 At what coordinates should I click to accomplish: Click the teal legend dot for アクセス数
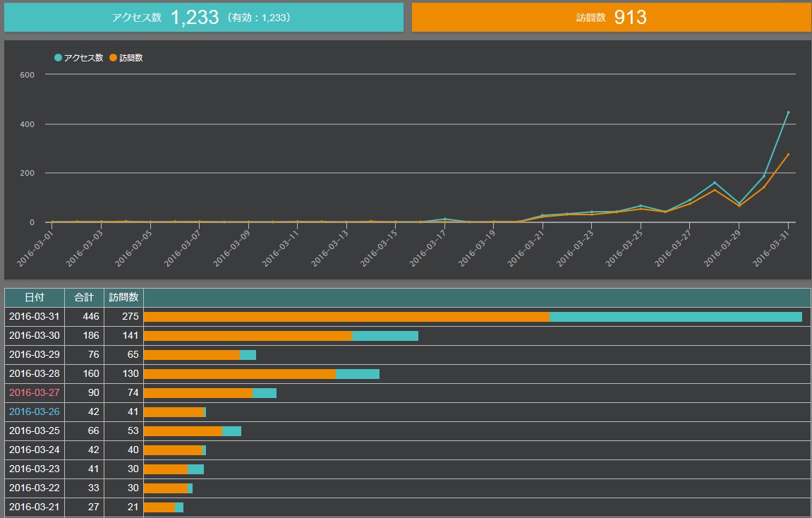tap(58, 58)
